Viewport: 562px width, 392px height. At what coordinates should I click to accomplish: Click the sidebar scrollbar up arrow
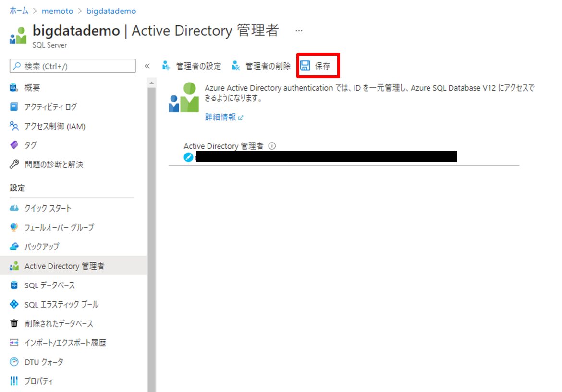(152, 83)
